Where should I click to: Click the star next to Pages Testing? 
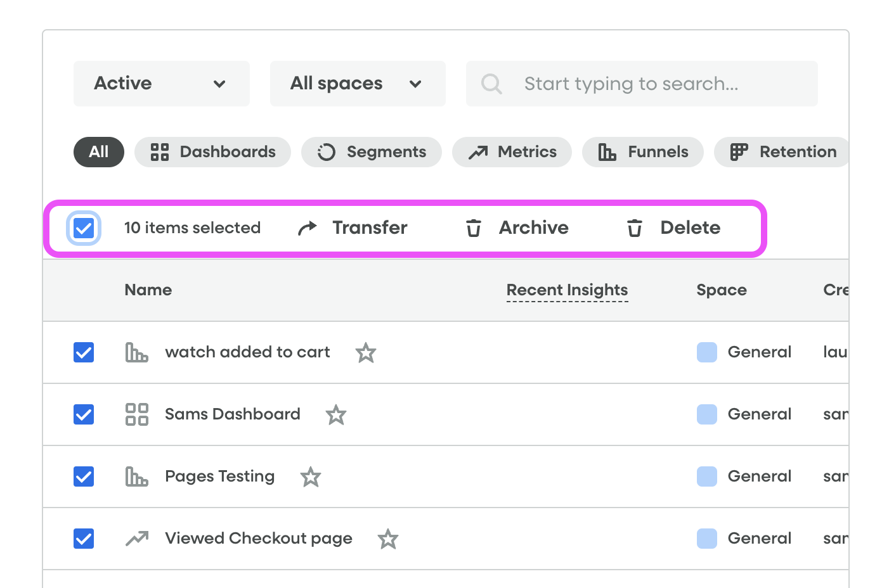tap(311, 476)
